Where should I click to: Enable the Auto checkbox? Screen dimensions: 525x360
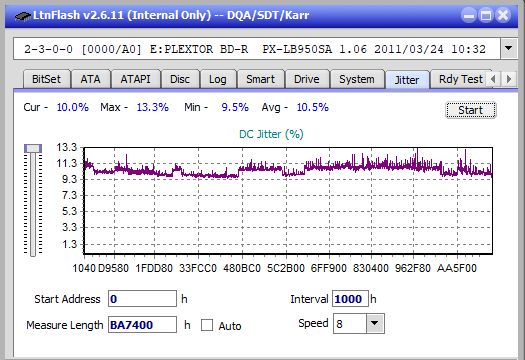click(207, 325)
